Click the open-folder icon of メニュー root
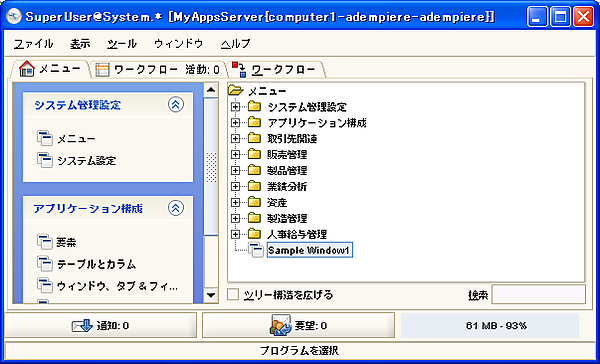The height and width of the screenshot is (364, 600). tap(236, 91)
